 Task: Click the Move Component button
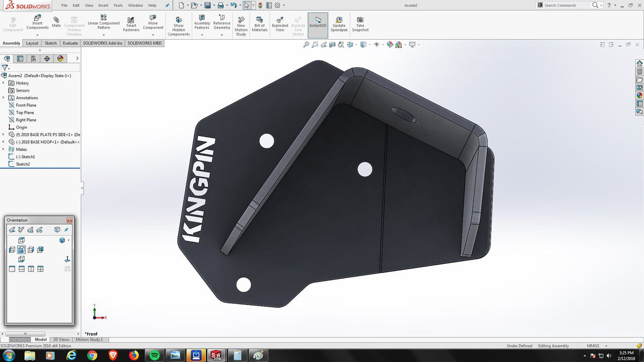click(x=153, y=22)
